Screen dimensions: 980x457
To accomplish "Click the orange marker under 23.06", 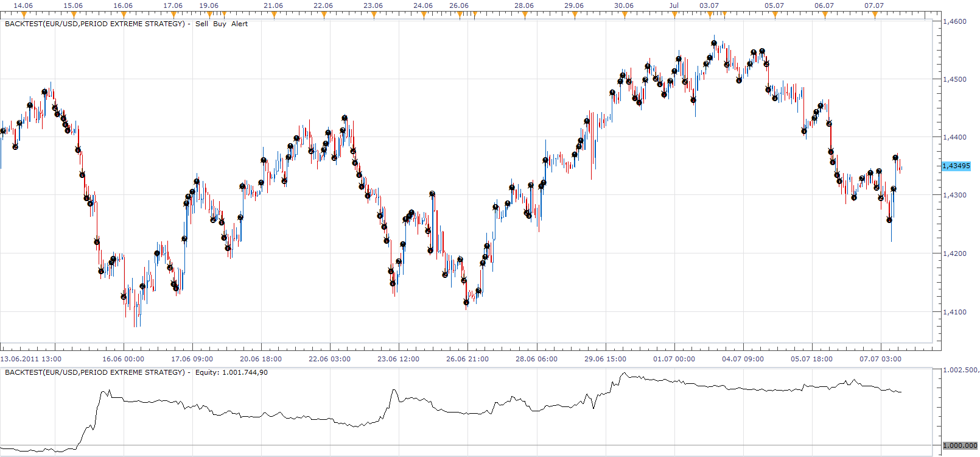I will tap(374, 15).
